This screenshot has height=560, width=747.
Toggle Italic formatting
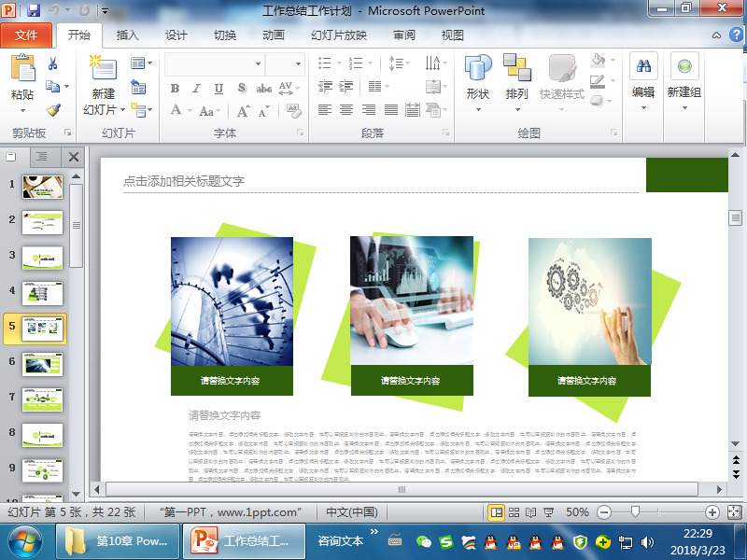(x=197, y=89)
